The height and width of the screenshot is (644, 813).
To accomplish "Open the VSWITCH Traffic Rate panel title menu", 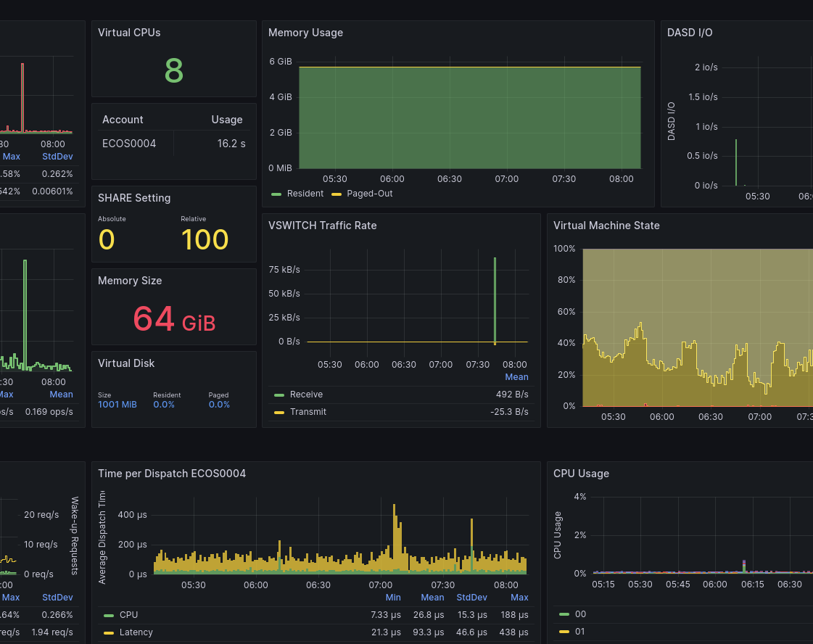I will (322, 226).
